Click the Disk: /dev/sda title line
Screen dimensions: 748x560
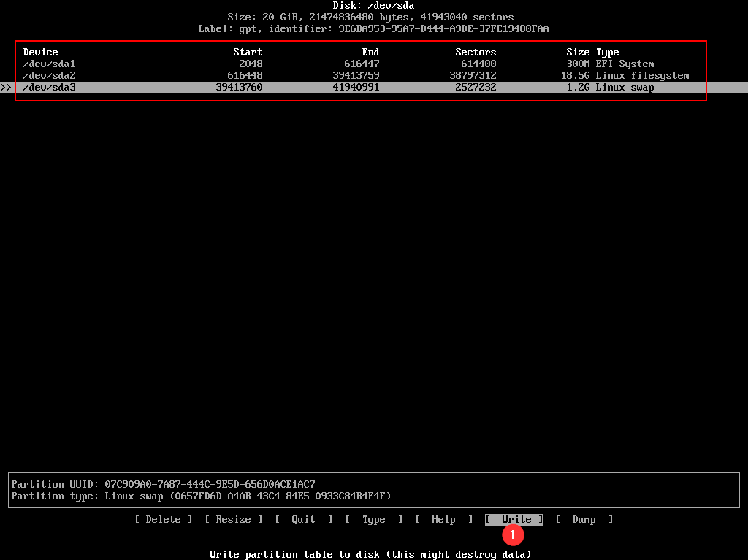(373, 5)
